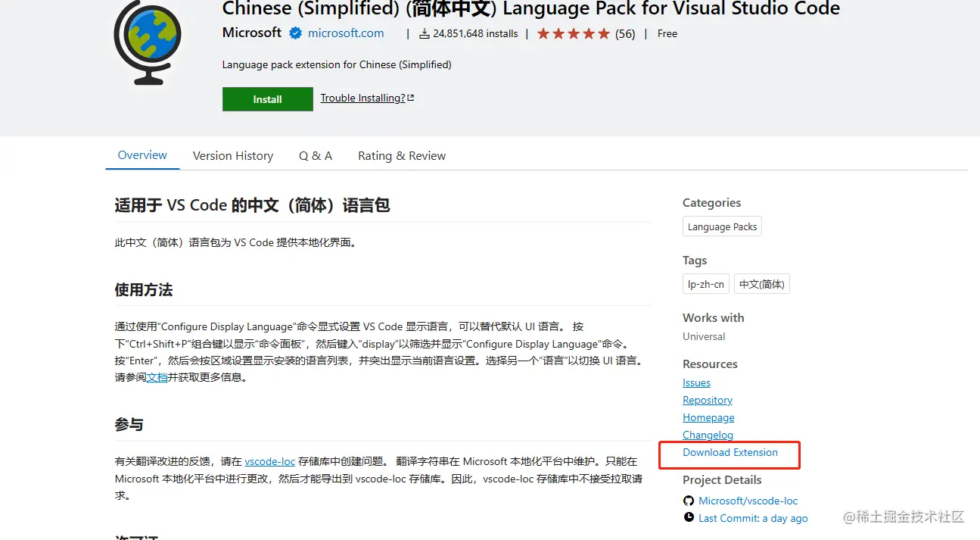
Task: Click the green Install button
Action: (268, 99)
